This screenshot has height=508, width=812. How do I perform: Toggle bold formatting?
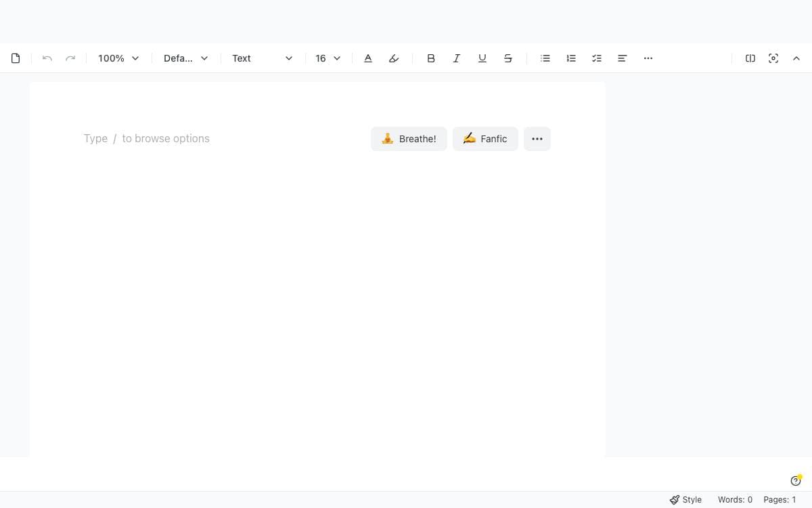(x=431, y=58)
